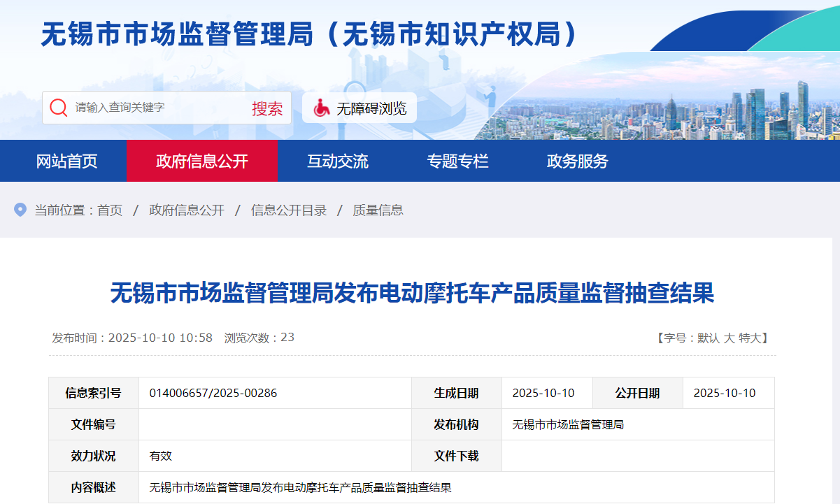Click the 发布机构 label cell

pyautogui.click(x=457, y=424)
